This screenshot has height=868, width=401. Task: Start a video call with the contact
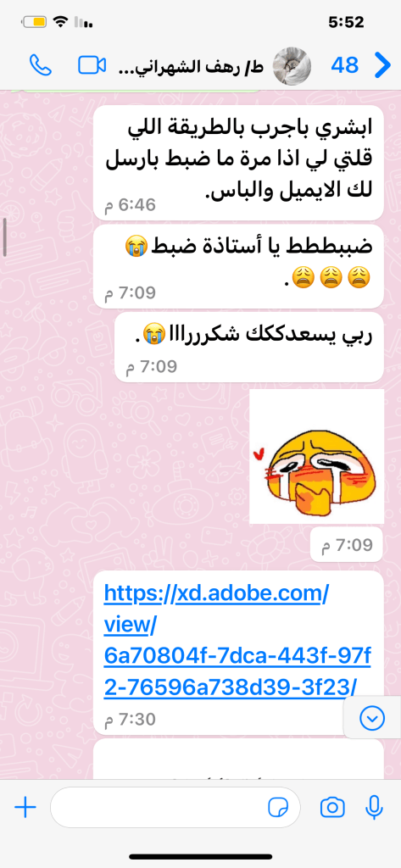[x=92, y=66]
